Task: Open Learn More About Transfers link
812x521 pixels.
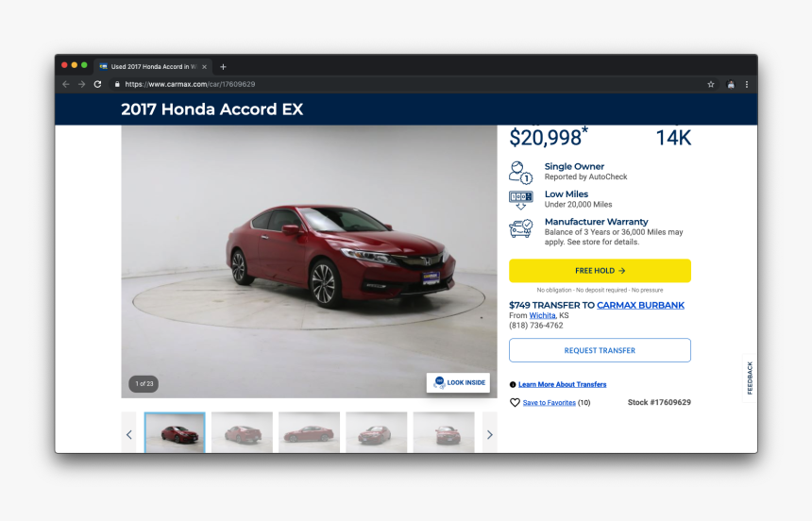Action: click(563, 384)
